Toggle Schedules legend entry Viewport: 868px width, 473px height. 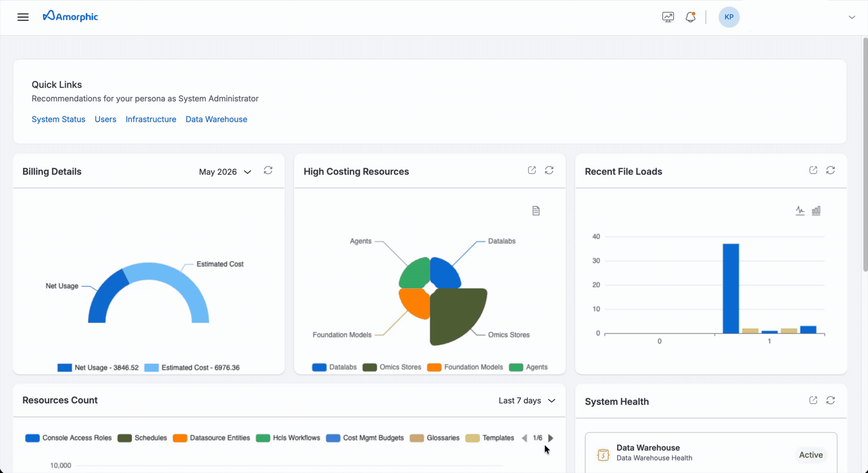142,438
